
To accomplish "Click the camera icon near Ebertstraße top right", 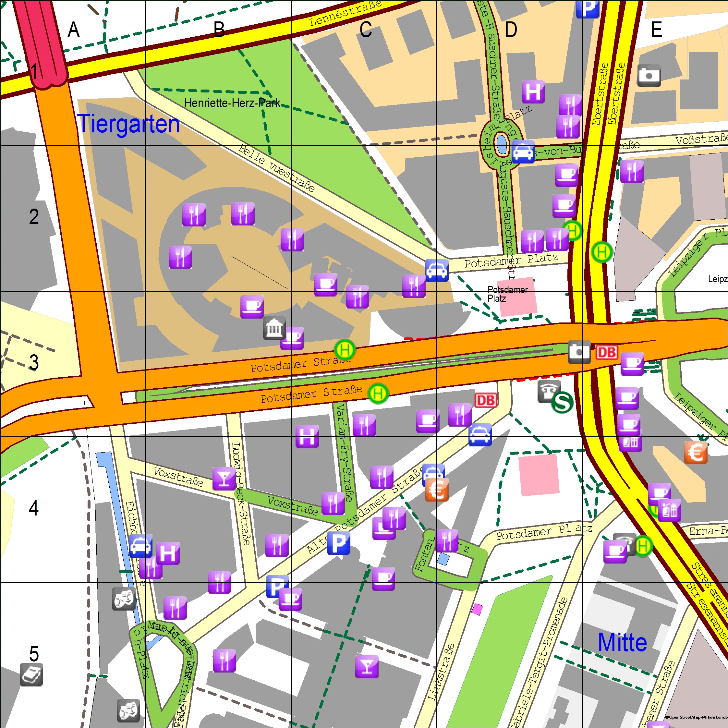I will click(x=649, y=75).
